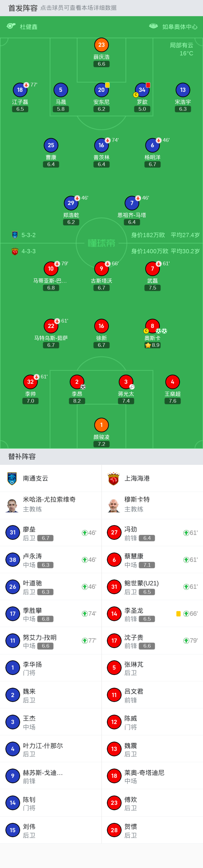Click the 上海海港 team name
This screenshot has height=868, width=203.
137,478
